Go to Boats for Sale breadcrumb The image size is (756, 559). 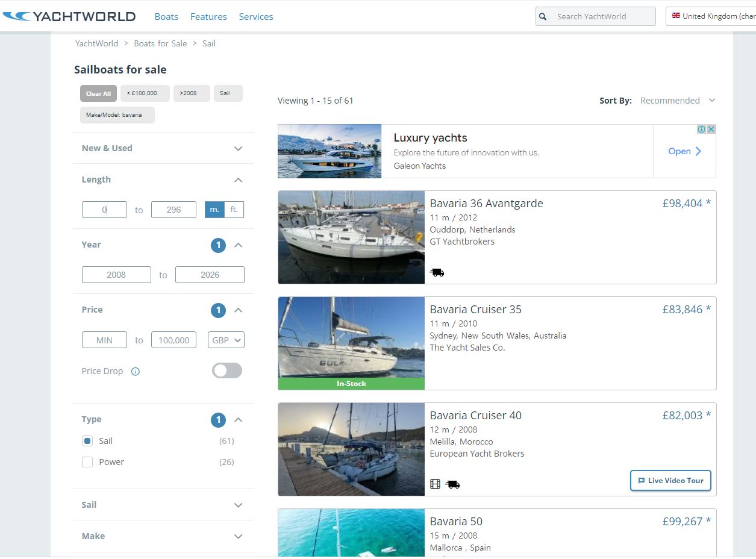coord(160,43)
